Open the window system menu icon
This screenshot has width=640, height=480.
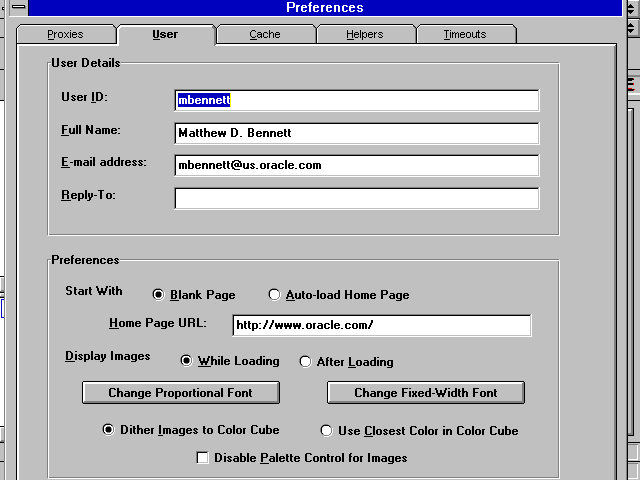pyautogui.click(x=18, y=8)
